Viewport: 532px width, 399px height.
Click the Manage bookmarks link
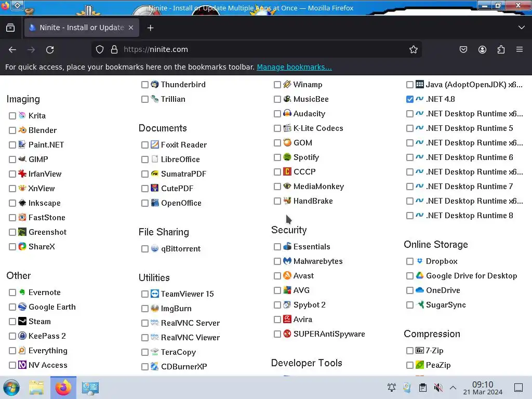pos(294,67)
